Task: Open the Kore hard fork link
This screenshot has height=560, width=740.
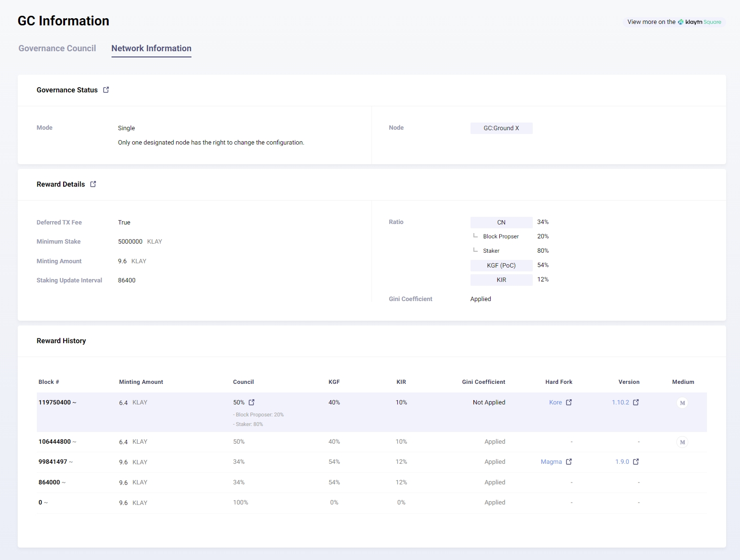Action: (x=555, y=403)
